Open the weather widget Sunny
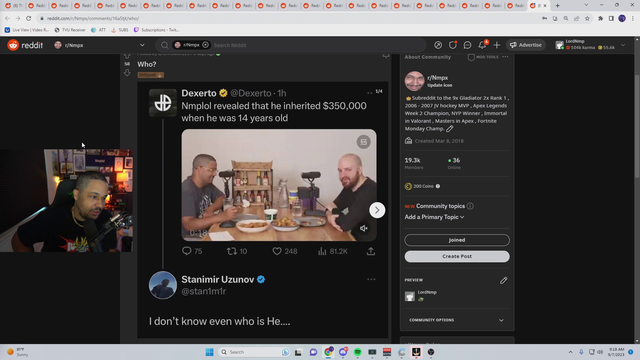The height and width of the screenshot is (360, 640). pyautogui.click(x=17, y=352)
